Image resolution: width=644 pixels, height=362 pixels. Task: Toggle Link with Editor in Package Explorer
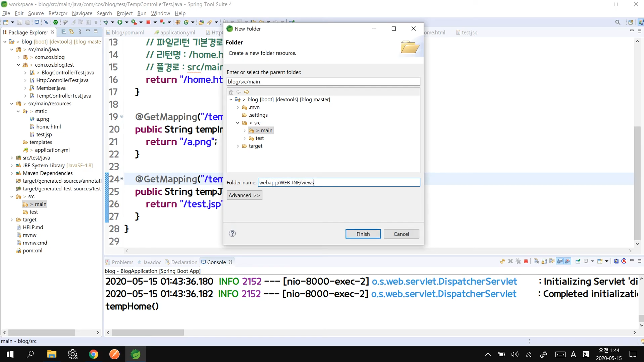(71, 32)
